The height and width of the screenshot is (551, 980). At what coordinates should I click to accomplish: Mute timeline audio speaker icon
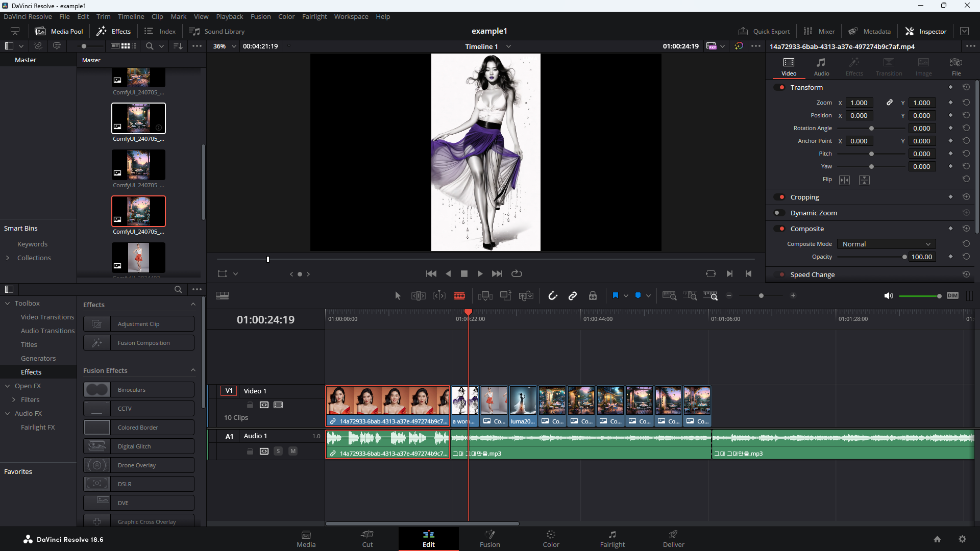(889, 296)
